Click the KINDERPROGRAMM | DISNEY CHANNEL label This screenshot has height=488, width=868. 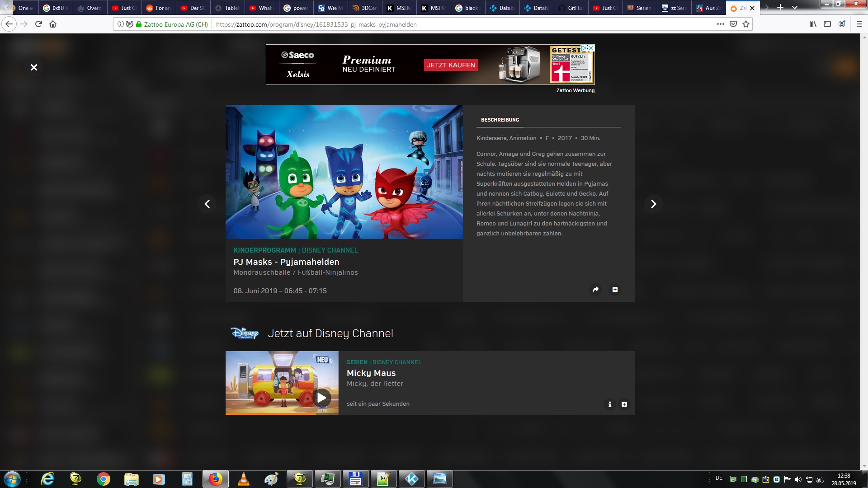tap(296, 250)
